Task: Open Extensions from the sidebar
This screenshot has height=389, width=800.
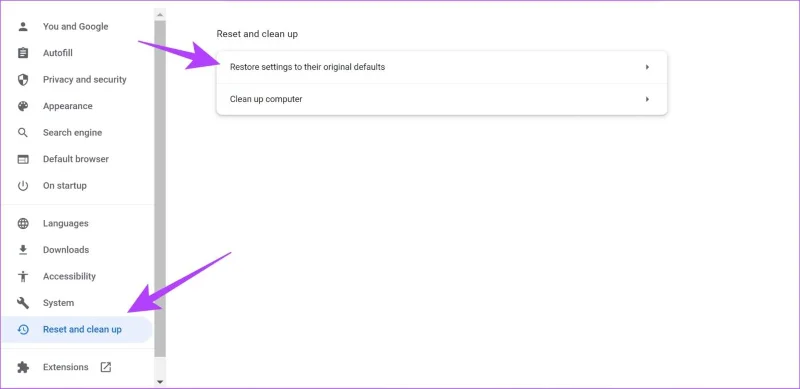Action: [65, 368]
